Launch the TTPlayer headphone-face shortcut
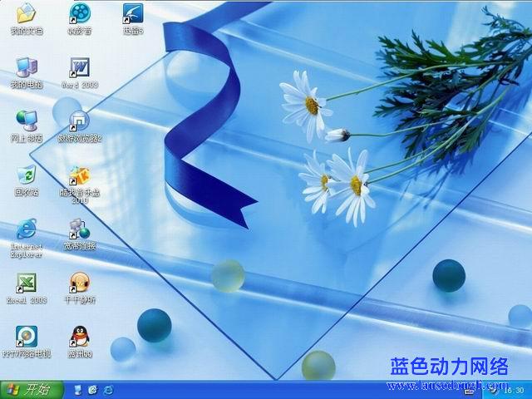The height and width of the screenshot is (399, 532). [80, 283]
